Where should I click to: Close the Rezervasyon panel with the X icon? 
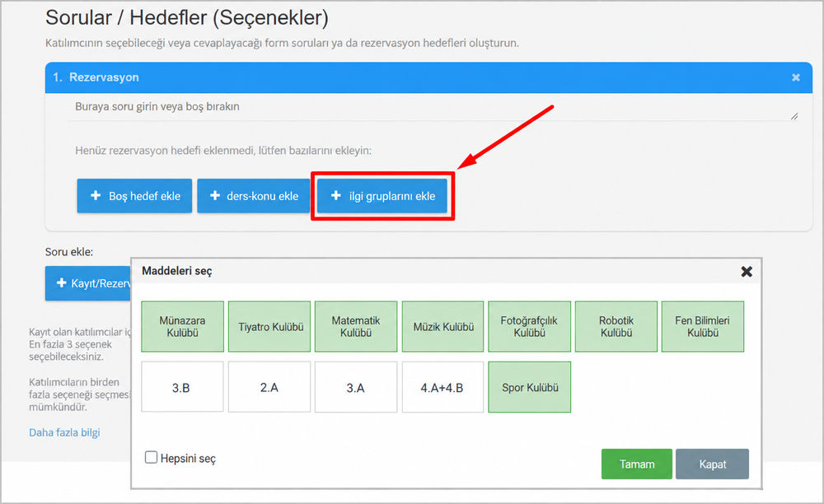796,77
